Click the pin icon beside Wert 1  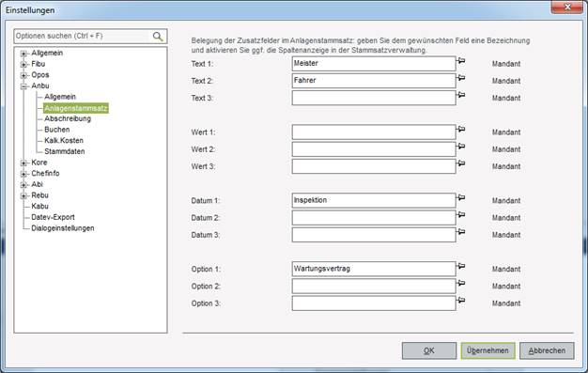point(461,129)
